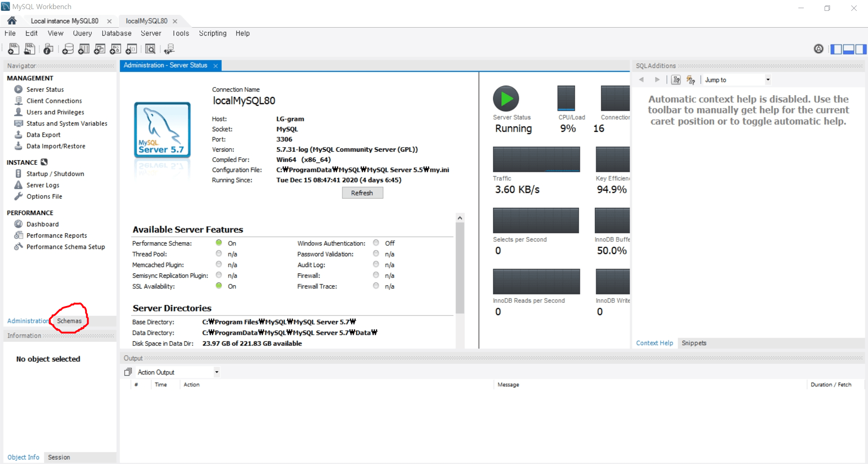This screenshot has width=868, height=464.
Task: Go back in SQL Additions help
Action: click(641, 80)
